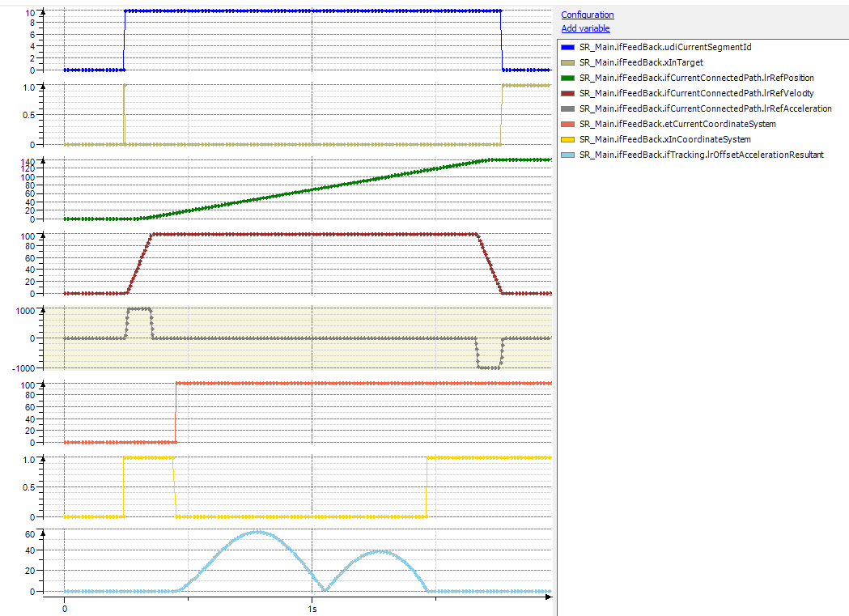Viewport: 849px width, 616px height.
Task: Click the dark red velocity trace chart
Action: (298, 264)
